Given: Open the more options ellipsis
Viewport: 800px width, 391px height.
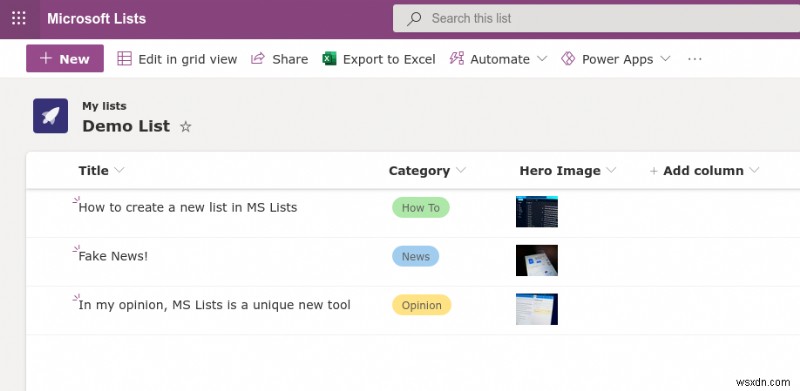Looking at the screenshot, I should (x=694, y=59).
